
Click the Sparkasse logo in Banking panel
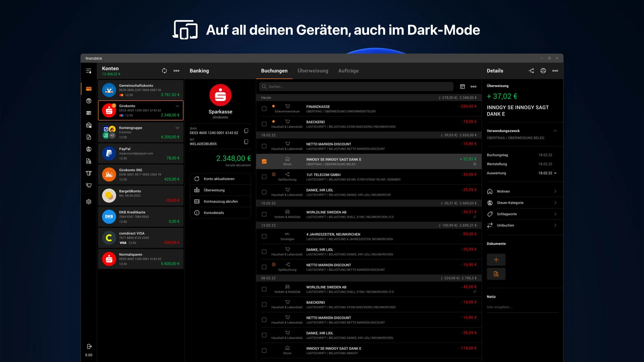point(220,95)
